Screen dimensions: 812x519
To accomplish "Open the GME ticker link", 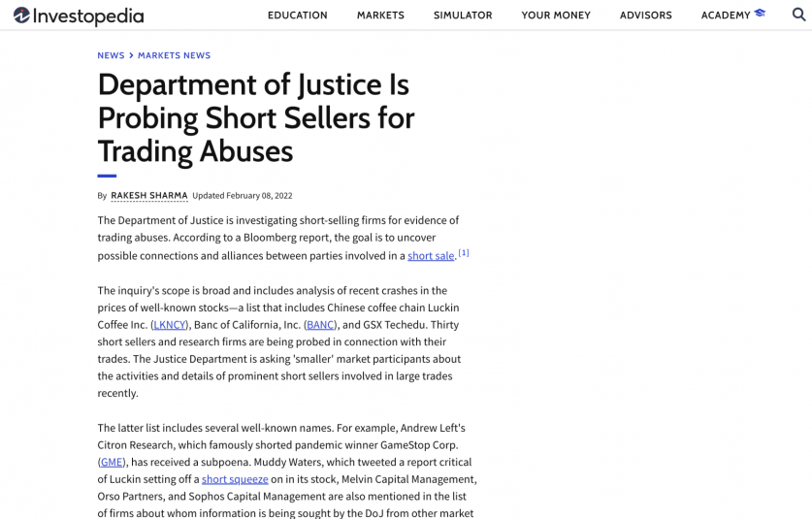I will pos(112,463).
